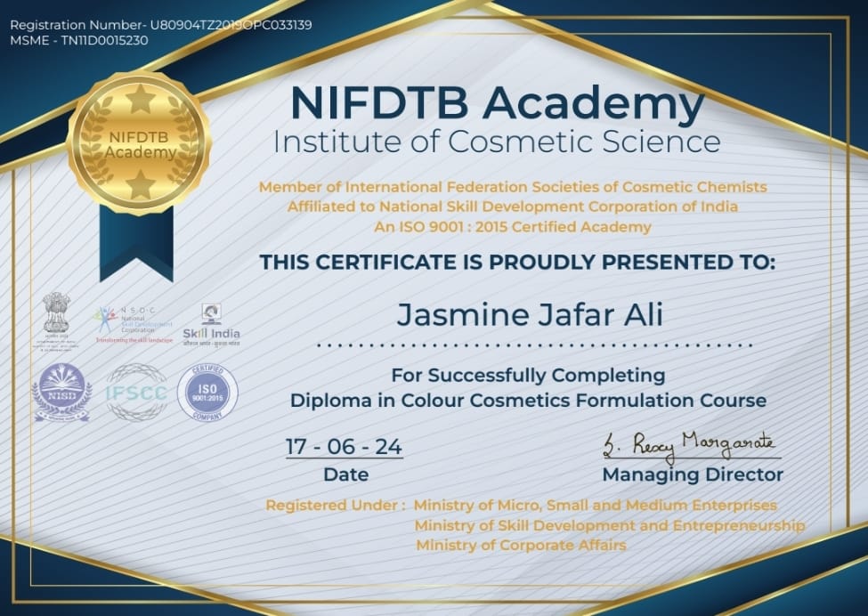Click the gold NIFDTB Academy medal badge
Viewport: 868px width, 616px height.
click(x=139, y=142)
